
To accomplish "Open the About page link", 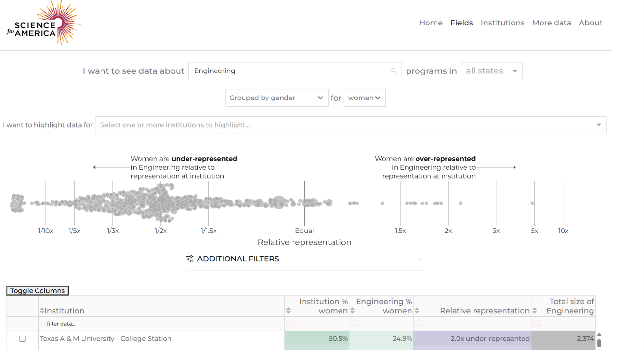I will pos(591,23).
